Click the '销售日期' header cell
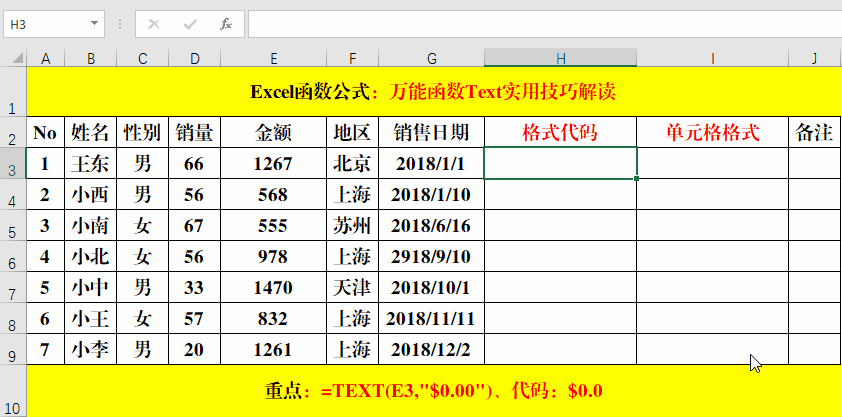This screenshot has width=842, height=417. point(431,132)
